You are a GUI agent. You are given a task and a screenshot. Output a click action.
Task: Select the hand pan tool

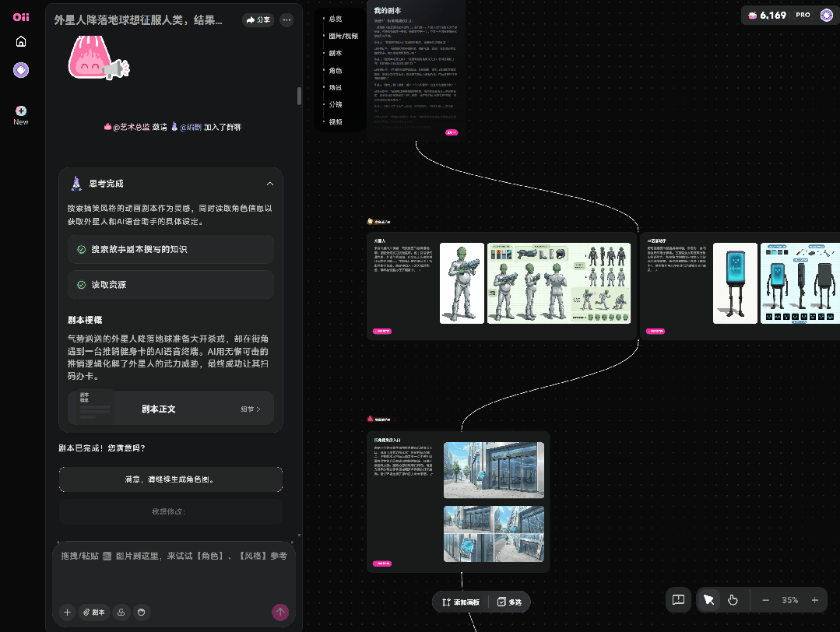tap(733, 600)
